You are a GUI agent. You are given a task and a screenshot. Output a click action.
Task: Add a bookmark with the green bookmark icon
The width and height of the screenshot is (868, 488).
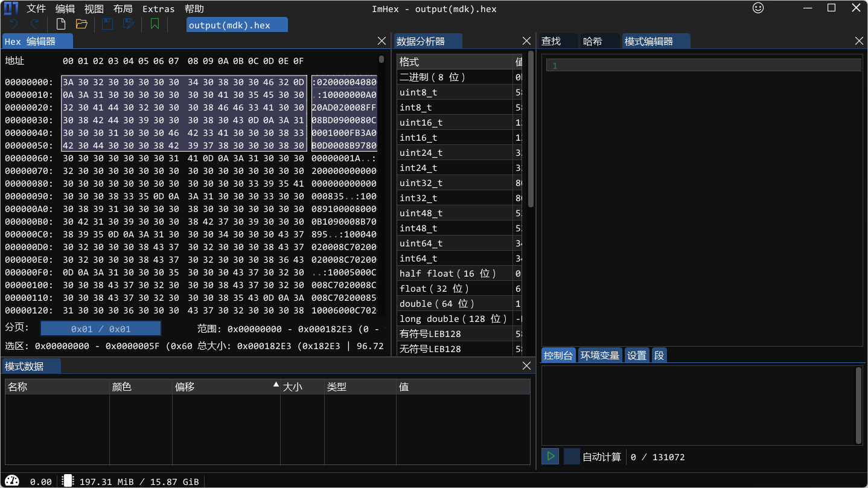click(155, 24)
